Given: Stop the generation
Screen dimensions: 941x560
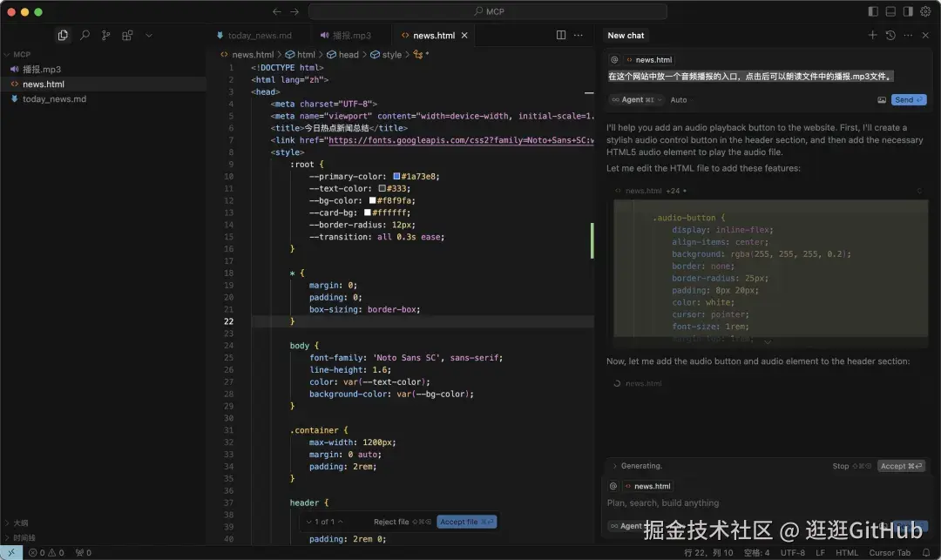Looking at the screenshot, I should click(x=851, y=466).
